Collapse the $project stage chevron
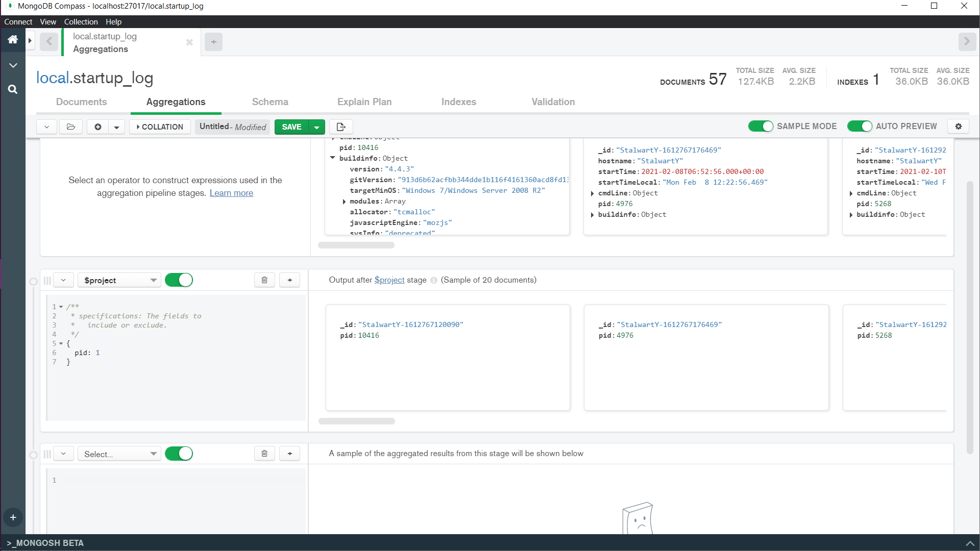 pyautogui.click(x=63, y=280)
